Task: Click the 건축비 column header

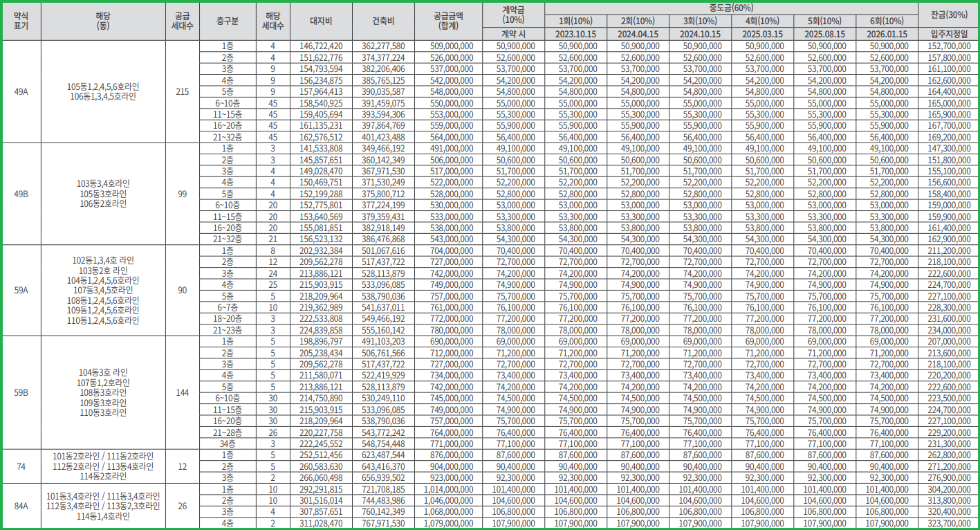Action: pyautogui.click(x=383, y=21)
